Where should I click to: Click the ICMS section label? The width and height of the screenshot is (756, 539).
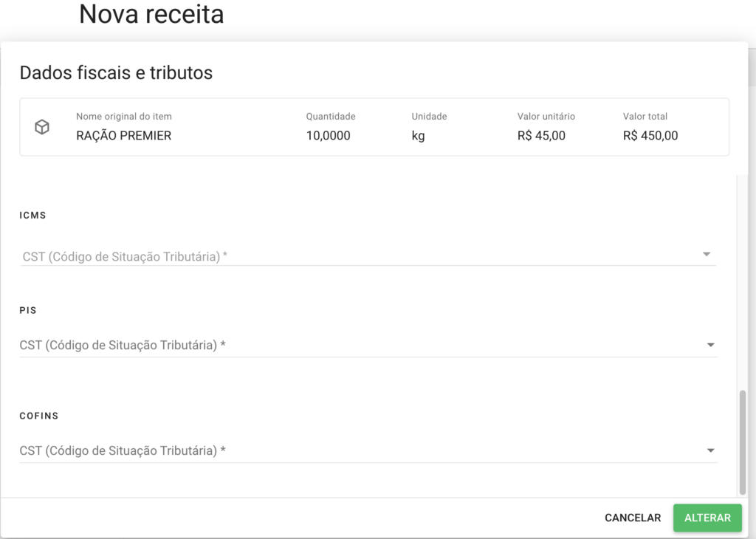(32, 215)
